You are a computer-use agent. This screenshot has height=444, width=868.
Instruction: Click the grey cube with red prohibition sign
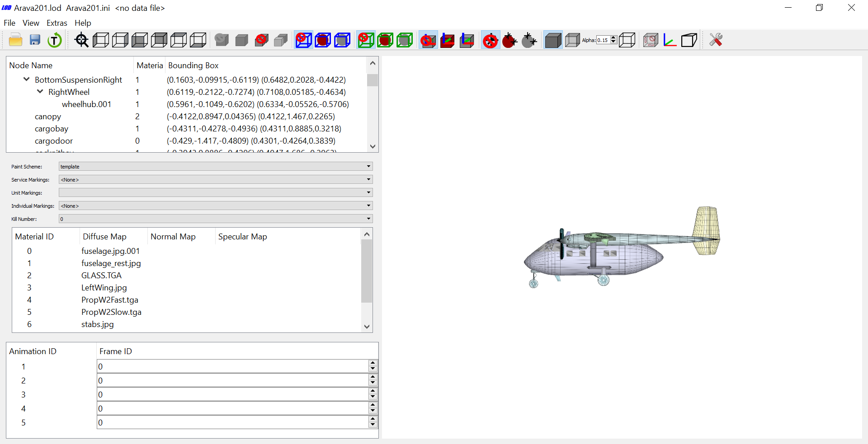(x=261, y=40)
